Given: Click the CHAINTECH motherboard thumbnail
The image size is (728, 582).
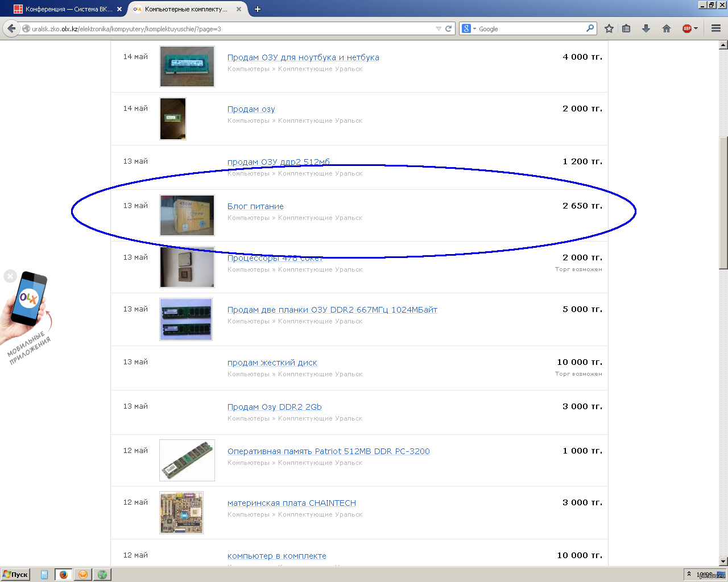Looking at the screenshot, I should point(181,513).
